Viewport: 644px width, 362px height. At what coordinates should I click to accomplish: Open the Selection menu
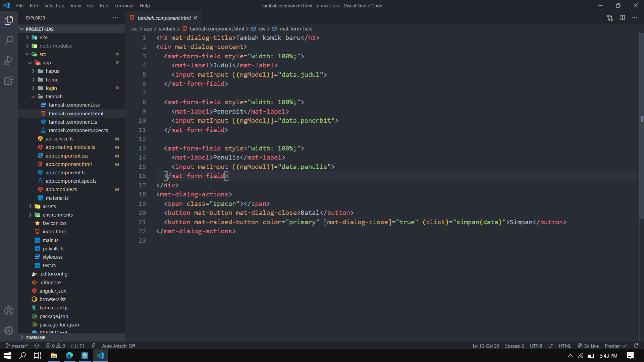(54, 6)
